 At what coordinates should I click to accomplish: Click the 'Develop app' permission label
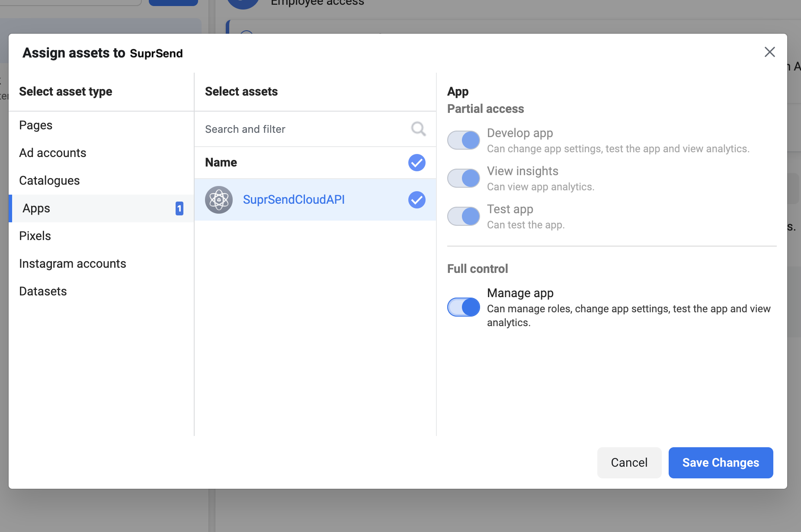click(x=520, y=133)
